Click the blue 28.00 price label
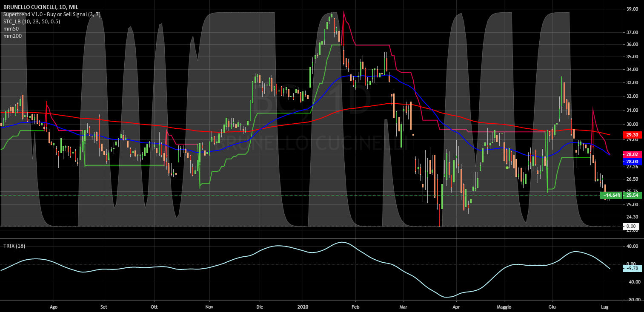Viewport: 644px width, 312px height. pyautogui.click(x=632, y=162)
